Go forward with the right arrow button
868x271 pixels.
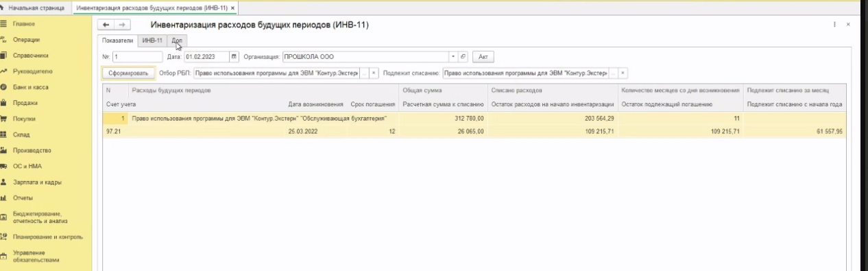[x=121, y=25]
